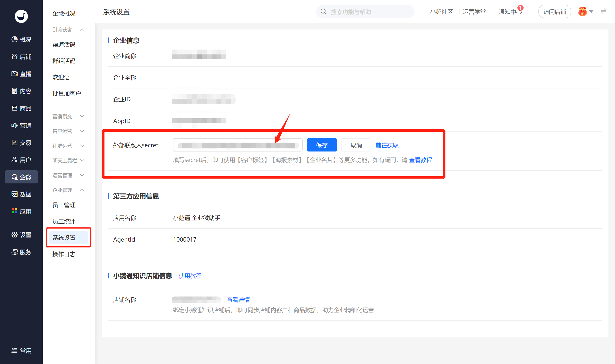Open 批量加客户 menu item

pyautogui.click(x=67, y=93)
